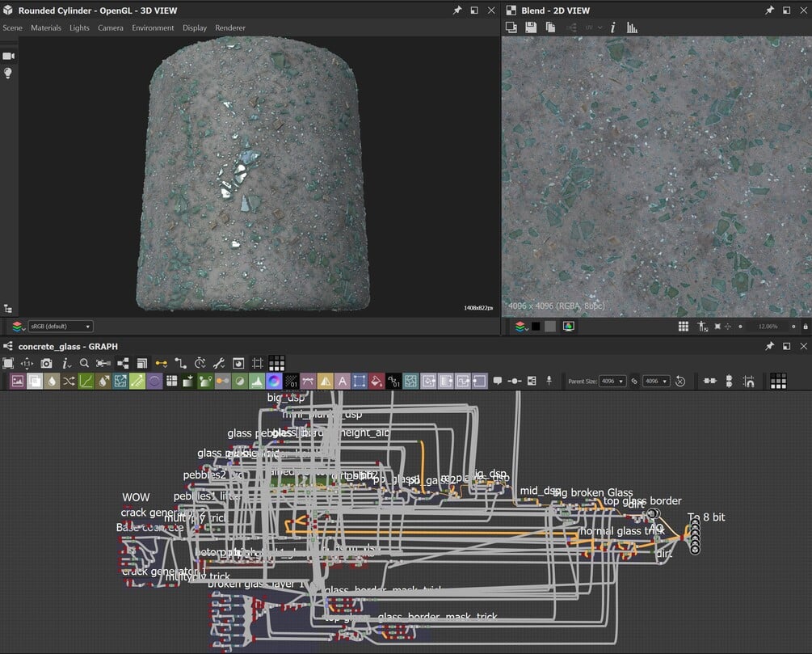Click the camera icon in 3D view sidebar
This screenshot has width=812, height=654.
click(x=9, y=56)
